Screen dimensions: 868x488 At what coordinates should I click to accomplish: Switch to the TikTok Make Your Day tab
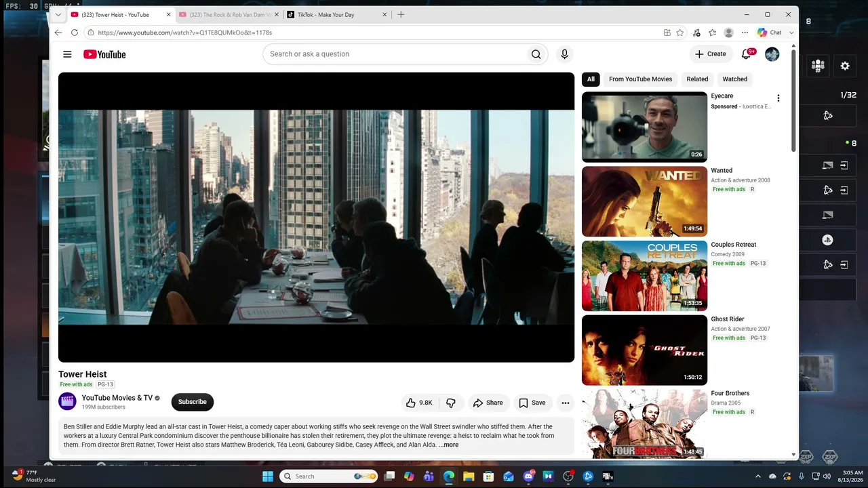click(x=337, y=14)
